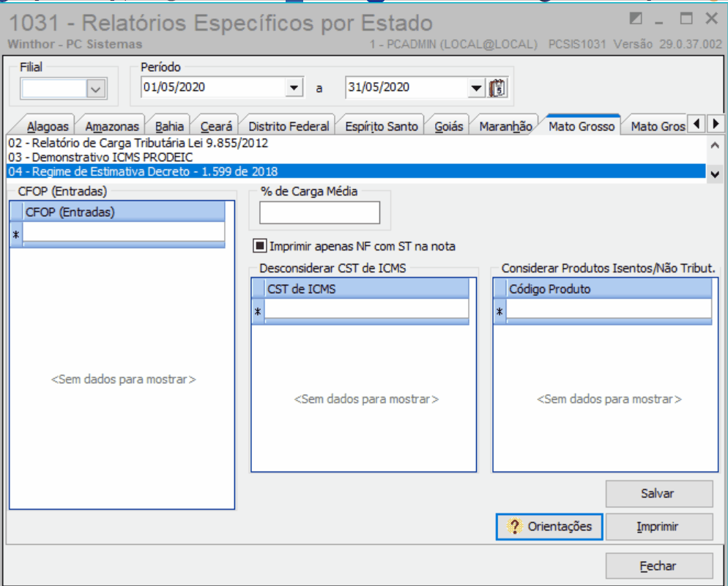This screenshot has height=586, width=728.
Task: Toggle Imprimir apenas NF com ST na nota
Action: tap(259, 246)
